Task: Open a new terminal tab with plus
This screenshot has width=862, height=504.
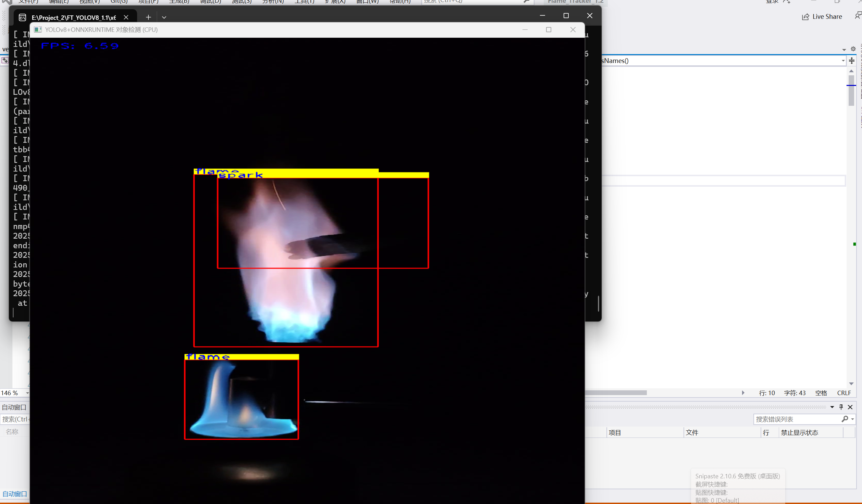Action: [x=148, y=17]
